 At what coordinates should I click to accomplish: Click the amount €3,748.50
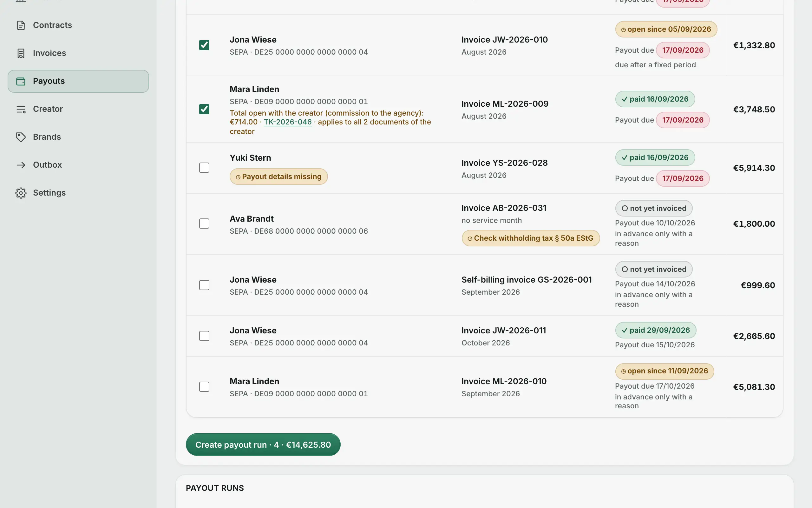click(754, 110)
